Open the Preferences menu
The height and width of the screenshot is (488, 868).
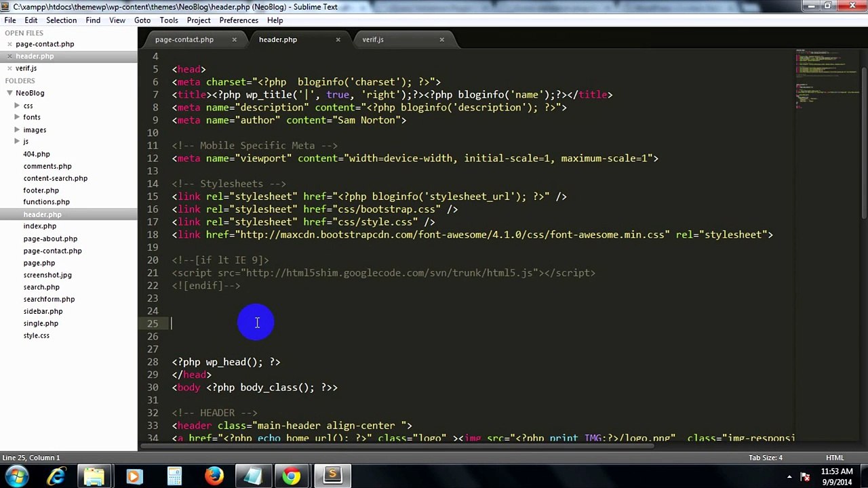(x=239, y=20)
